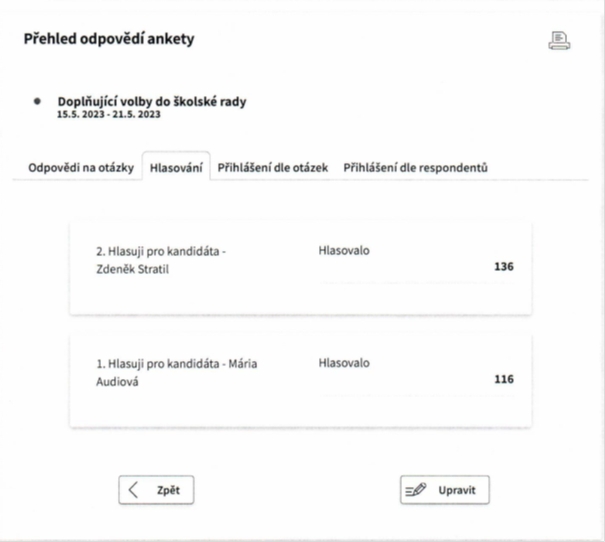Click the vote count 116
605x542 pixels.
pos(504,379)
